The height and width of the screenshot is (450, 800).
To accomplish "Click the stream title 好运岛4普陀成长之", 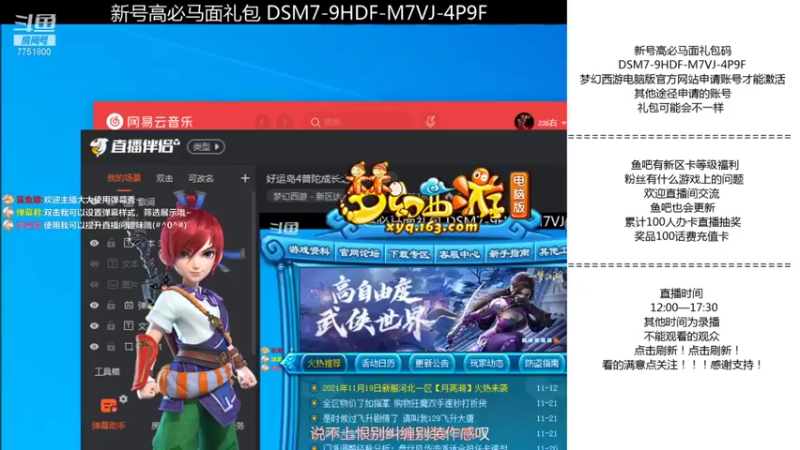I will [306, 179].
